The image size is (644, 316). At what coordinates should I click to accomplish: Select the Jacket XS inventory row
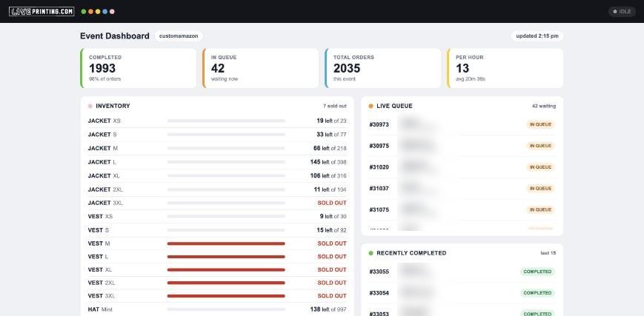coord(217,121)
